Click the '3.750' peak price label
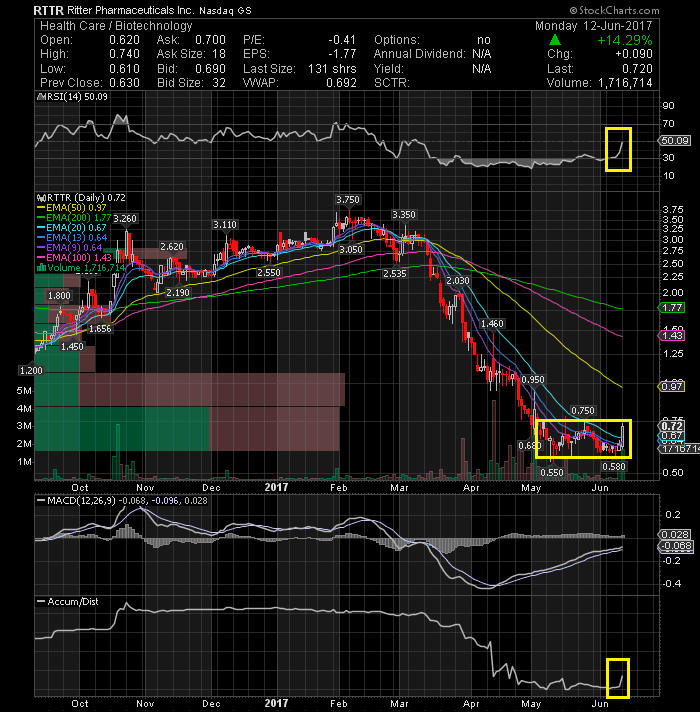700x712 pixels. click(x=348, y=199)
